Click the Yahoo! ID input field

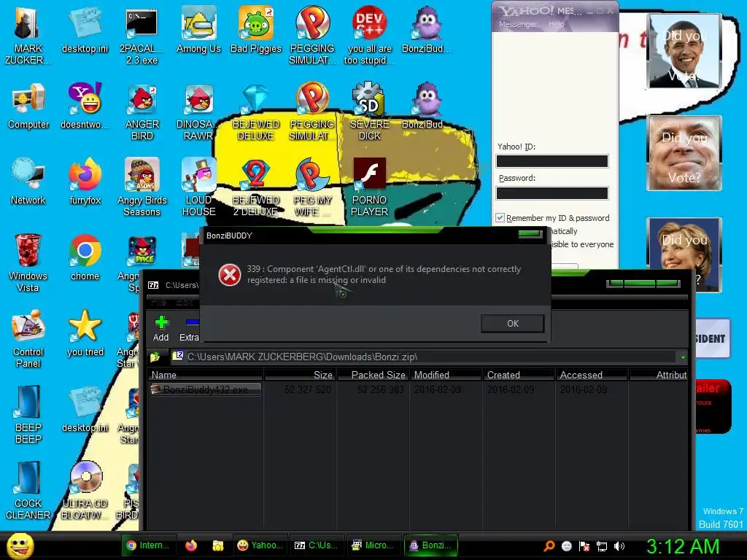[x=552, y=161]
